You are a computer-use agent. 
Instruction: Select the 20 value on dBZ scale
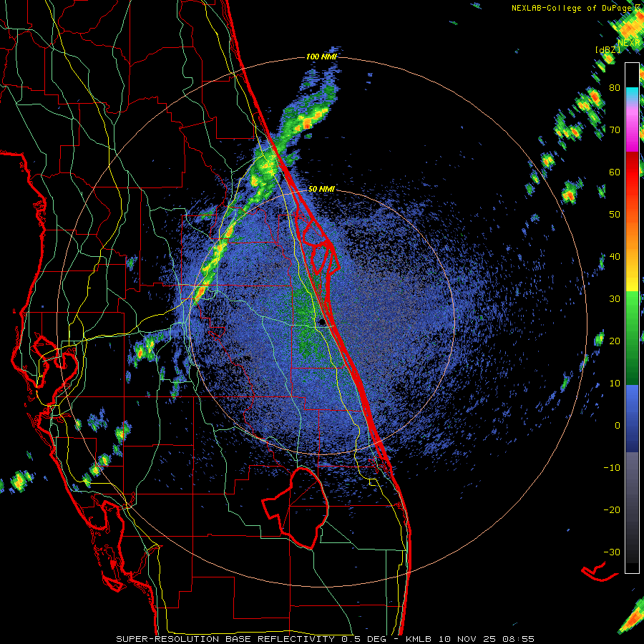tap(615, 341)
